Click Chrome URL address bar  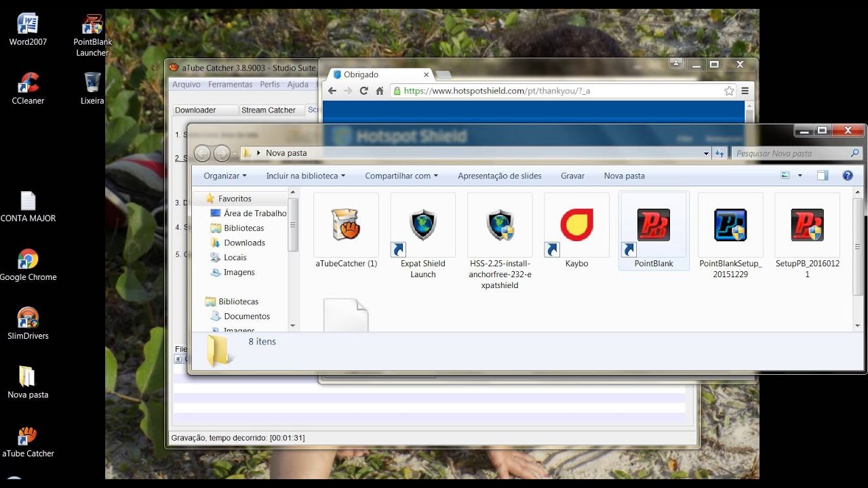coord(563,91)
